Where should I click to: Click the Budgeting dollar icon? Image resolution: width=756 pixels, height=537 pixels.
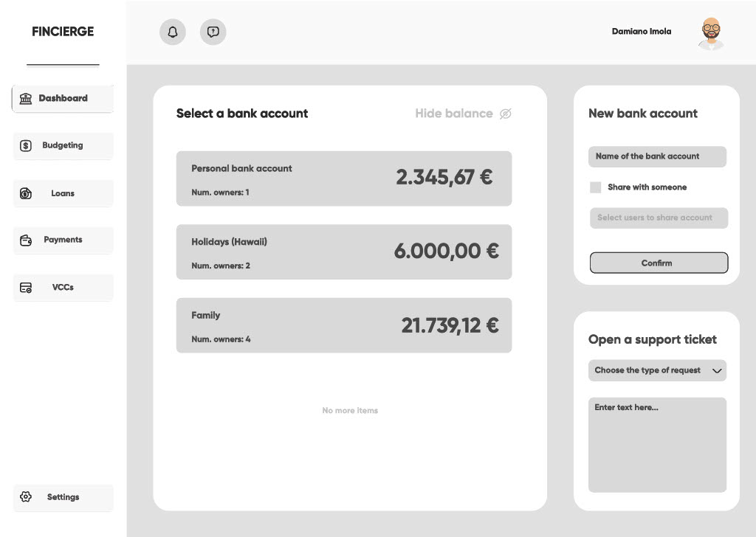point(26,146)
